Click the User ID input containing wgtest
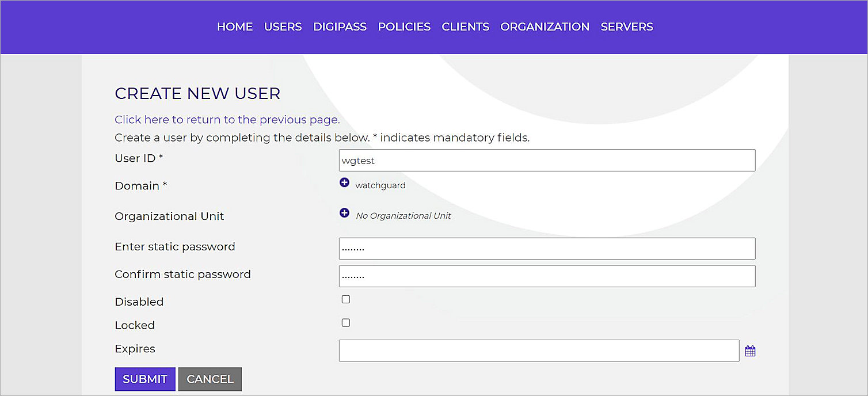The height and width of the screenshot is (396, 868). 546,160
